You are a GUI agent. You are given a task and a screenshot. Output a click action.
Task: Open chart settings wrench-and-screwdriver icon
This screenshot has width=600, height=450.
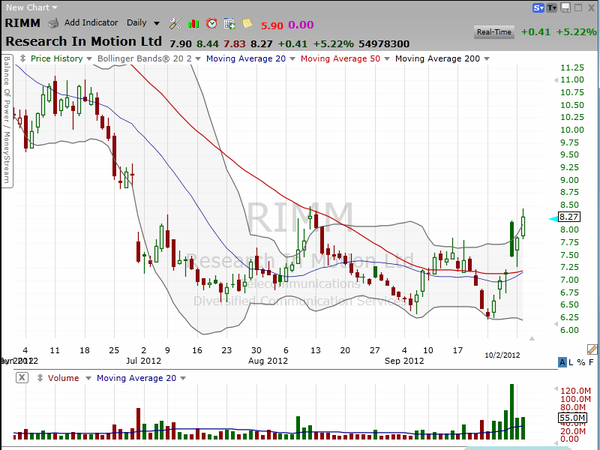175,23
